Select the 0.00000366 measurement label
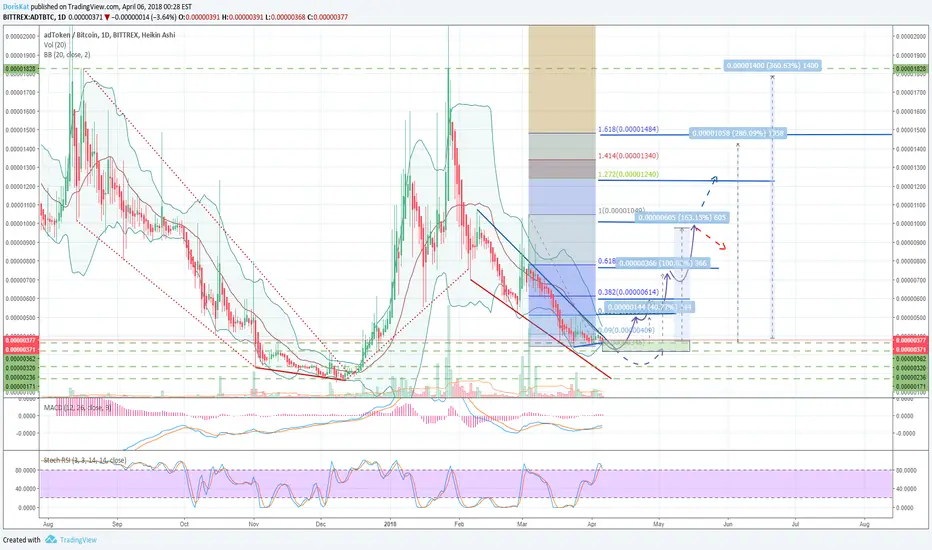 (x=663, y=263)
